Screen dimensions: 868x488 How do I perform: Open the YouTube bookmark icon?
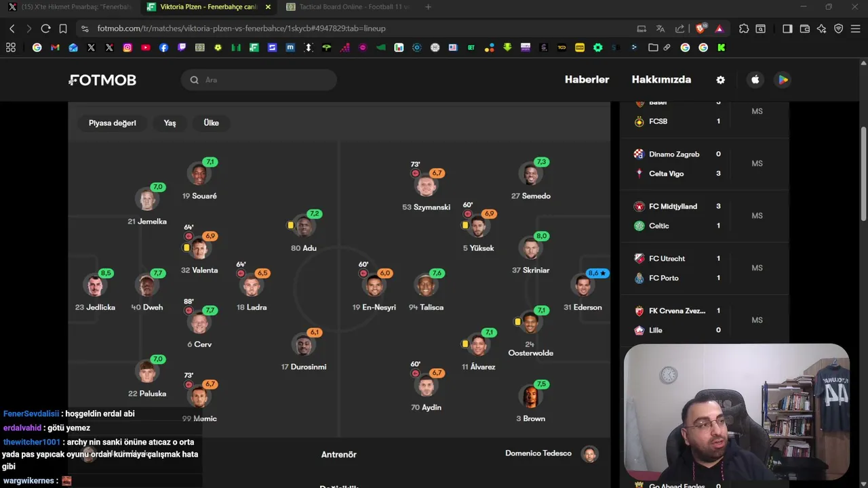click(146, 47)
